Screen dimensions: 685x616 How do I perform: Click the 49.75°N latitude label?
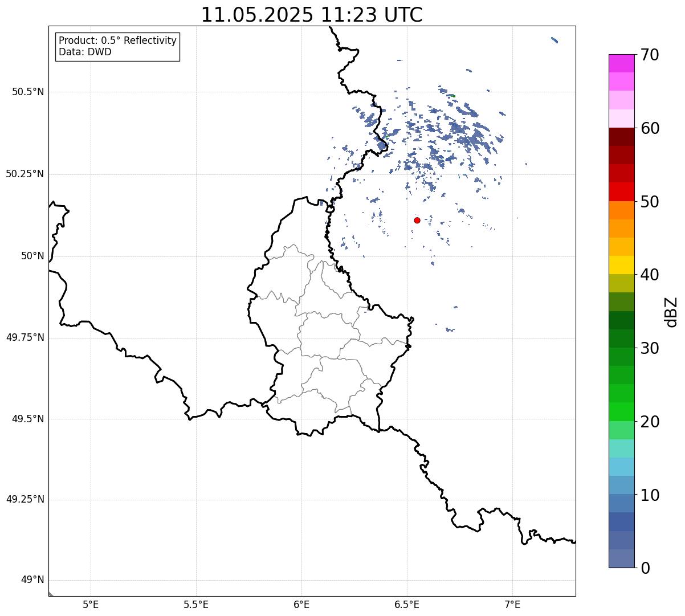click(x=25, y=337)
